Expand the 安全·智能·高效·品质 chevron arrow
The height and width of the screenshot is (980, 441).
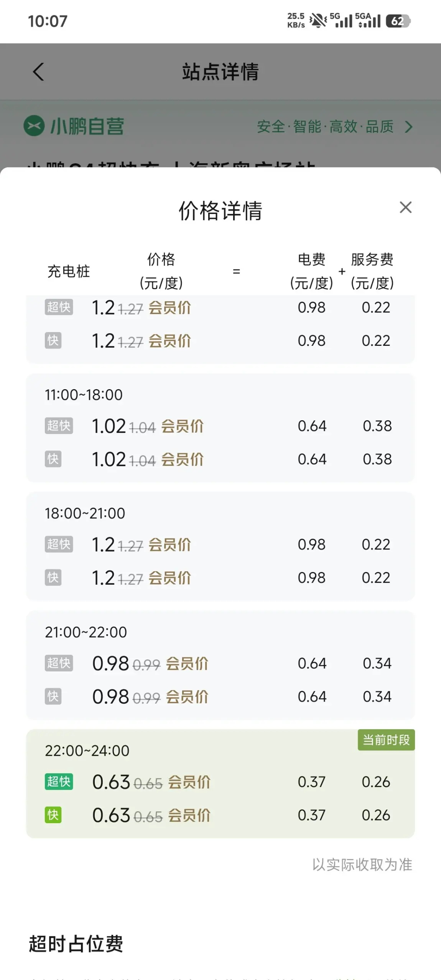409,127
